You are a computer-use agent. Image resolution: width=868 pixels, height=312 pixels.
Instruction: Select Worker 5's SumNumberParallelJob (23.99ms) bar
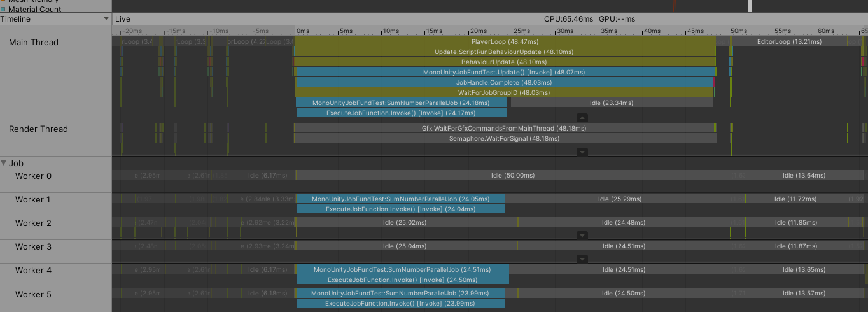[x=400, y=293]
